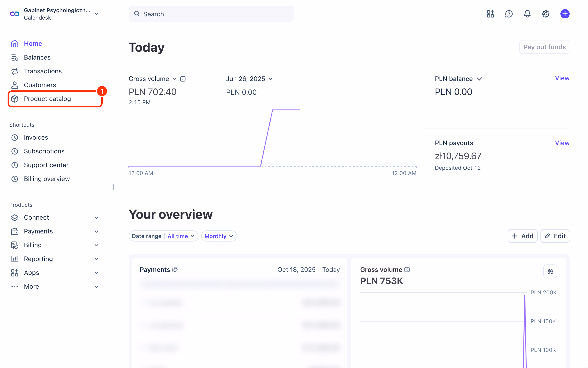This screenshot has width=588, height=368.
Task: Change the All time date range filter
Action: click(181, 236)
